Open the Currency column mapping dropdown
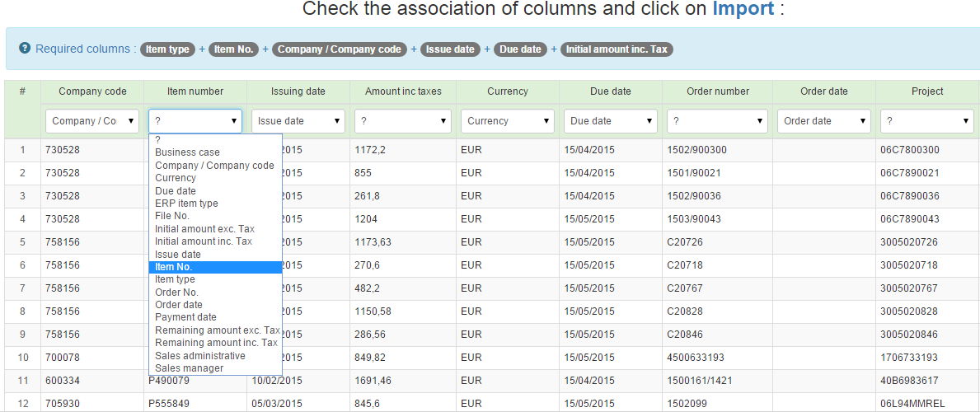This screenshot has height=412, width=980. 507,121
